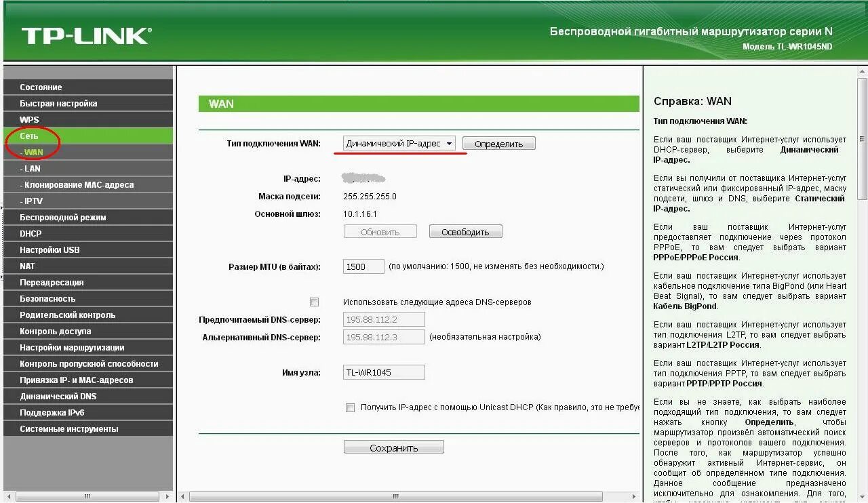Click the sidebar horizontal scrollbar thumb
The image size is (868, 503).
pos(87,496)
